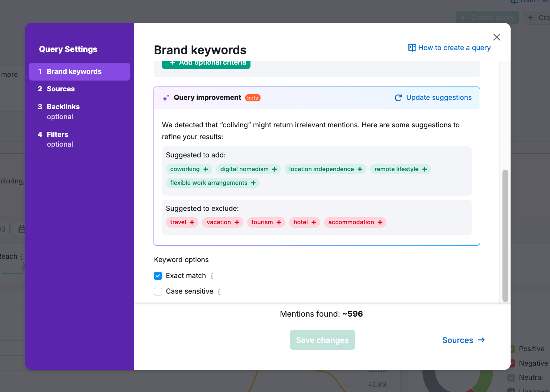The width and height of the screenshot is (550, 392).
Task: Add "digital nomadism" using the plus icon
Action: (x=275, y=169)
